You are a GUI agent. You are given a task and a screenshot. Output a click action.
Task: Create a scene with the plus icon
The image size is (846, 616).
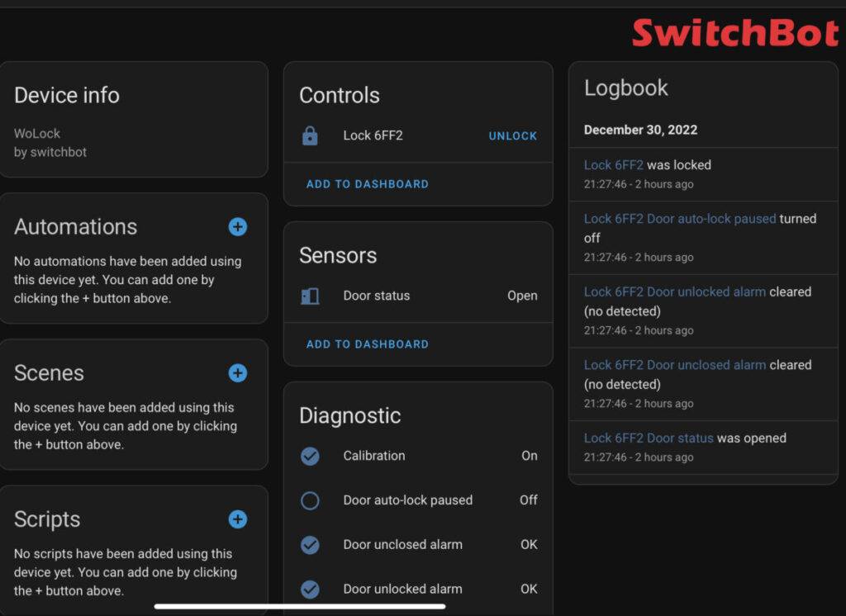click(237, 373)
